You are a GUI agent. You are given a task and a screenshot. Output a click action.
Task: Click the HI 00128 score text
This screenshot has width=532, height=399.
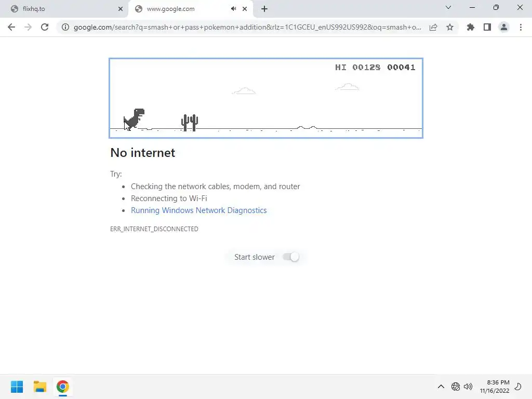(357, 67)
